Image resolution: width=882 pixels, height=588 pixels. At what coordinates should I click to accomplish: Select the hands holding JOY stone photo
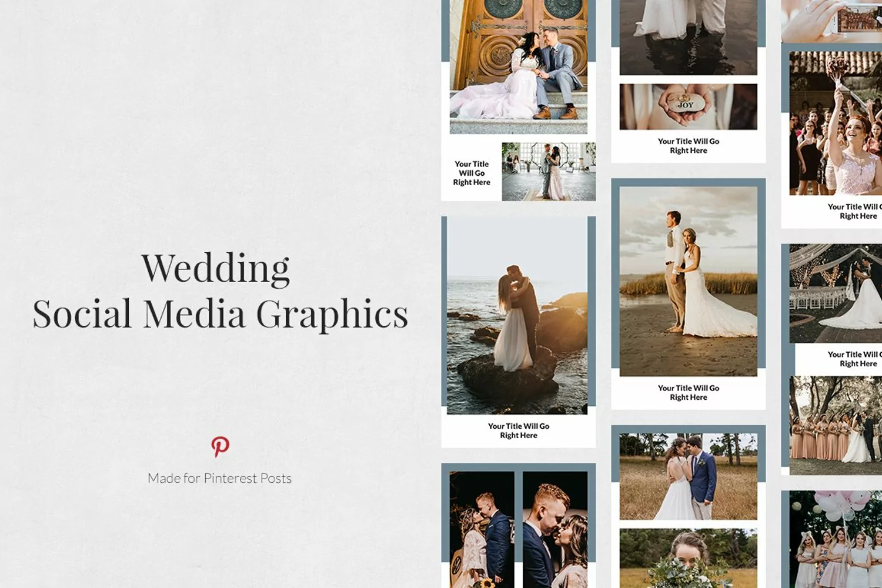click(688, 106)
